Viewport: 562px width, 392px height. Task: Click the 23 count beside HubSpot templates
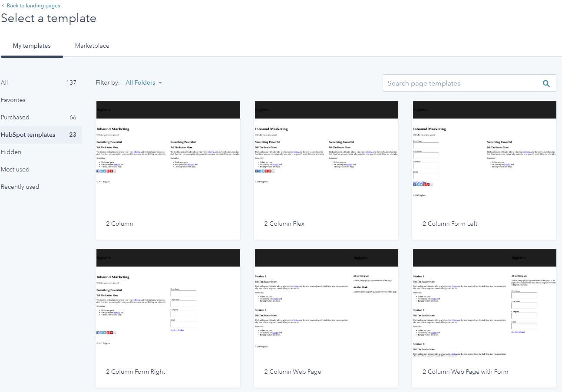(73, 135)
